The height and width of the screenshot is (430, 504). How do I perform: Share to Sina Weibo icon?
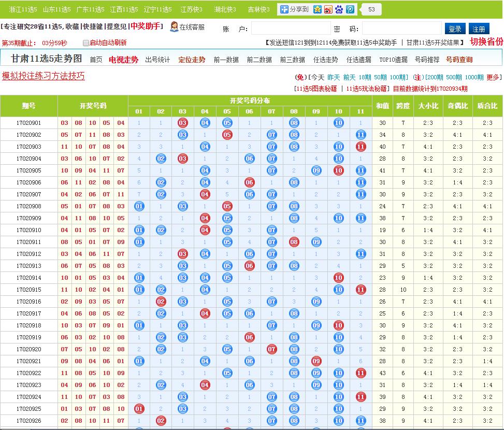[328, 9]
